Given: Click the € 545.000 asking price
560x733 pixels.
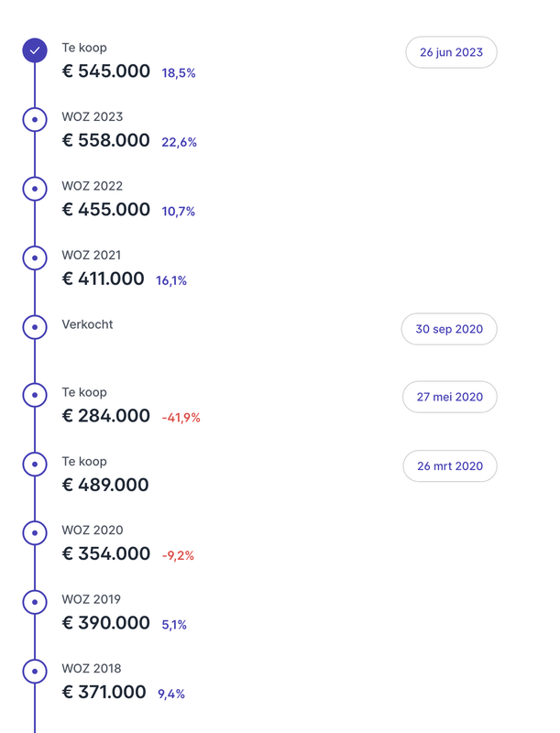Looking at the screenshot, I should tap(106, 71).
